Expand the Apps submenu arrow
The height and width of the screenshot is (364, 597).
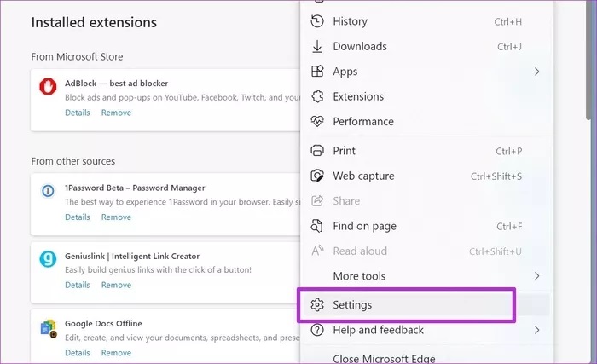536,72
